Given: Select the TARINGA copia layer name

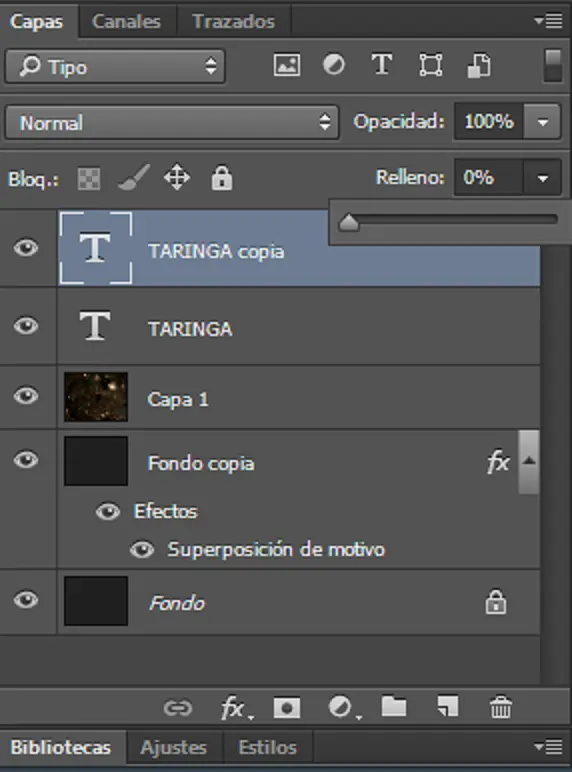Looking at the screenshot, I should [x=216, y=251].
